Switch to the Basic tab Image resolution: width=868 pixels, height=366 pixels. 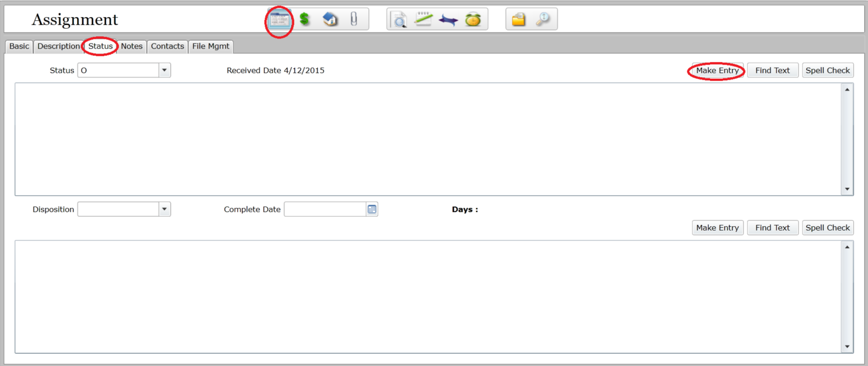[x=19, y=46]
